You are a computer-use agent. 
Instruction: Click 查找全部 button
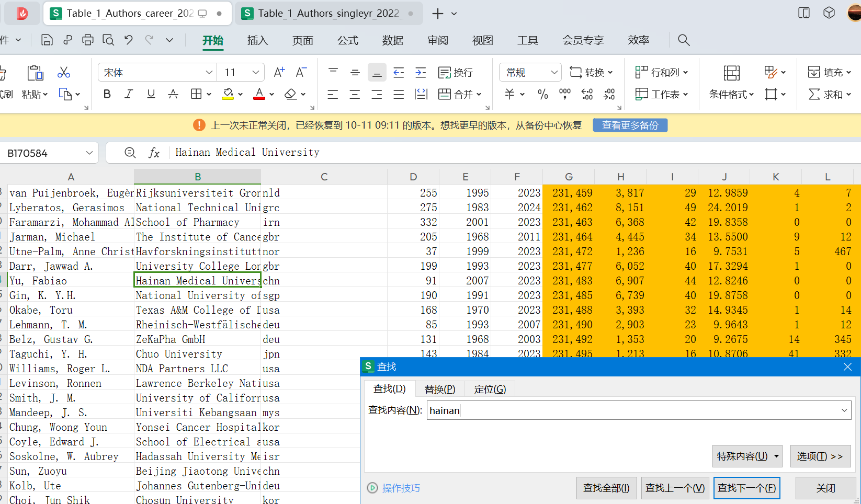point(606,488)
